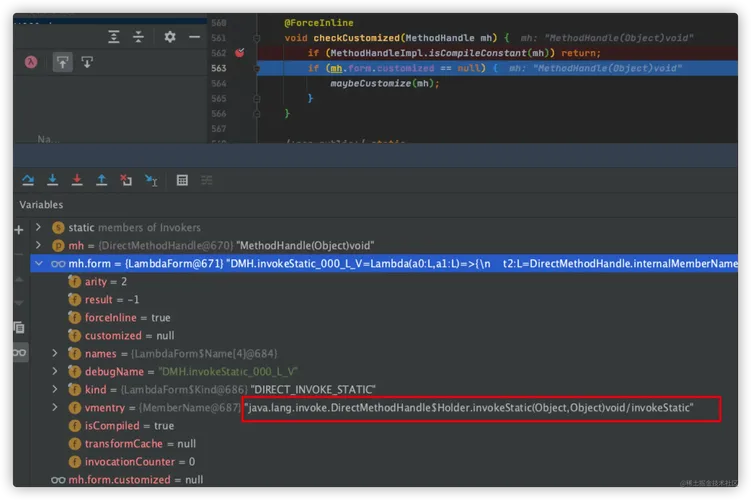The height and width of the screenshot is (500, 751).
Task: Toggle the breakpoint on line 562
Action: [x=240, y=53]
